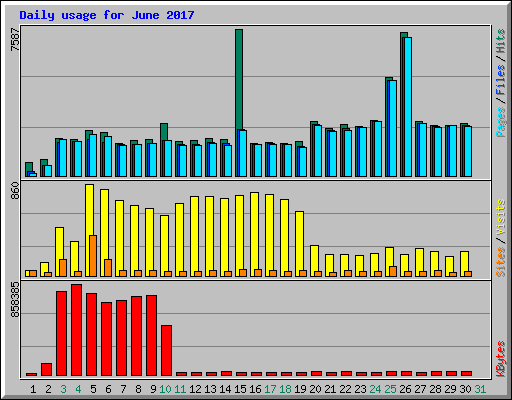Select day 28 on the x-axis
Viewport: 512px width, 400px height.
point(435,389)
